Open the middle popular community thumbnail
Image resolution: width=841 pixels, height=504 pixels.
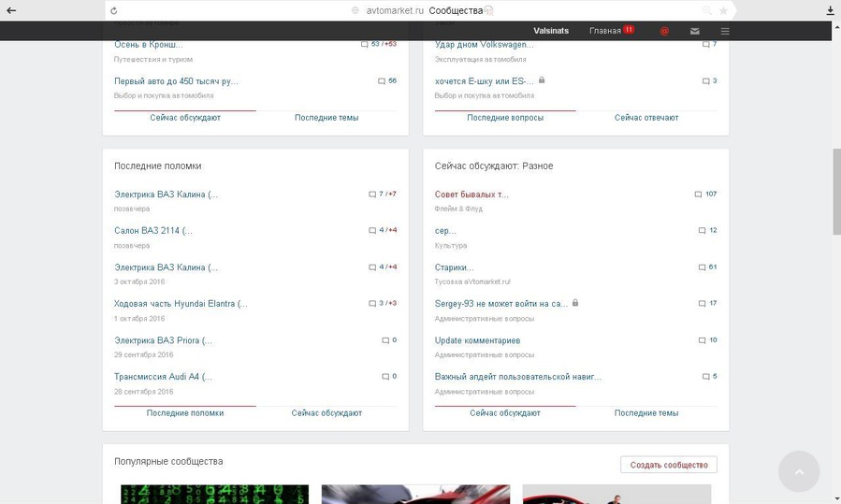tap(415, 495)
